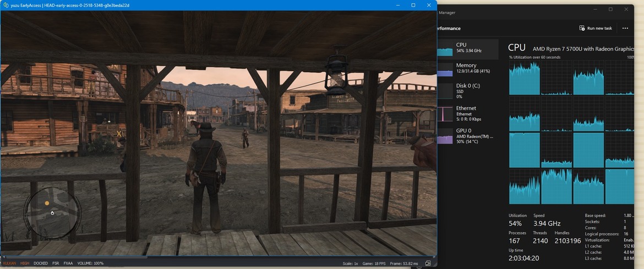Click the Frame: 53.82 ms readout
Screen dimensions: 644x269
tap(403, 263)
